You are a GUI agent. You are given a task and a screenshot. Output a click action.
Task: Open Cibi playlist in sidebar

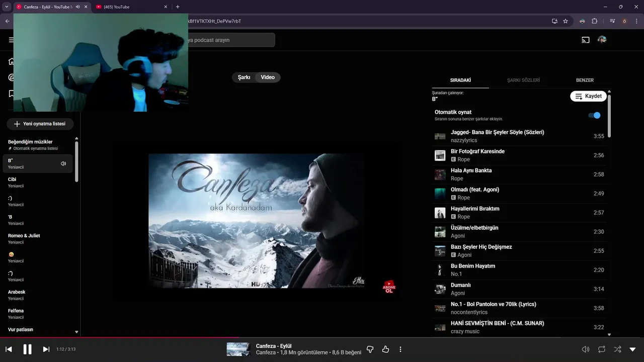coord(38,183)
